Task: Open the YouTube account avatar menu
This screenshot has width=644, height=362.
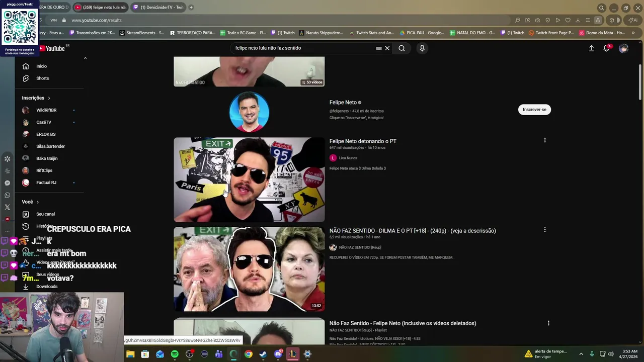Action: [x=624, y=48]
